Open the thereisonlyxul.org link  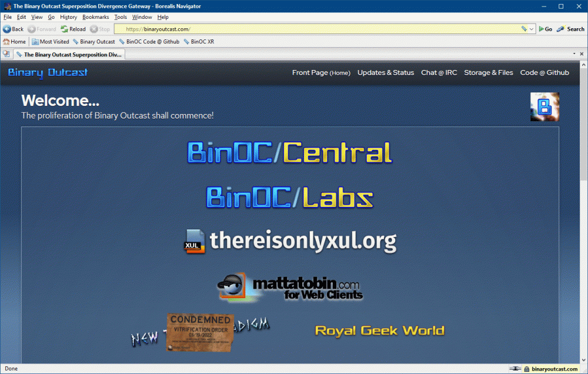click(x=290, y=241)
